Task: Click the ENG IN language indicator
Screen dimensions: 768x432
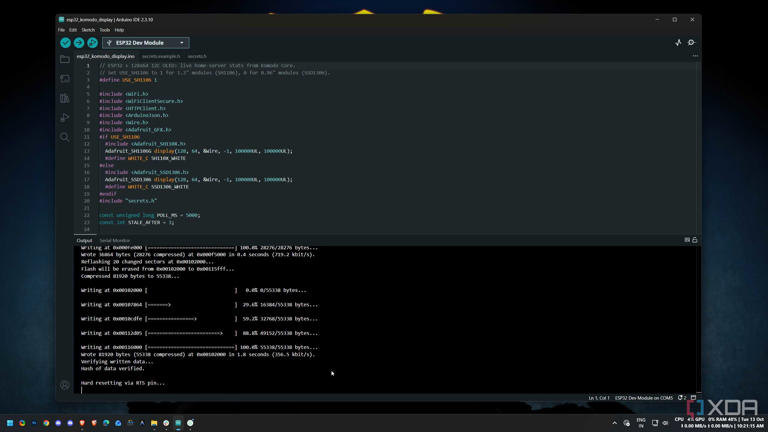Action: [x=641, y=423]
